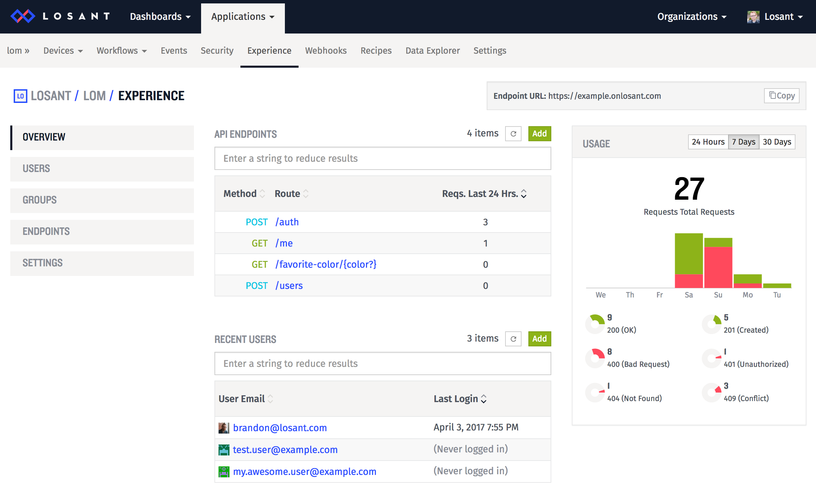
Task: Select the 24 Hours usage range
Action: 708,142
